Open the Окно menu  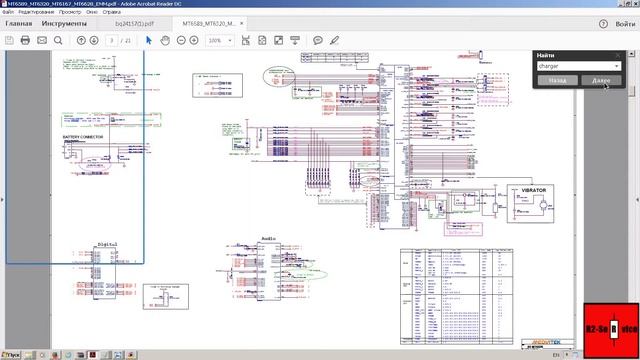(91, 12)
